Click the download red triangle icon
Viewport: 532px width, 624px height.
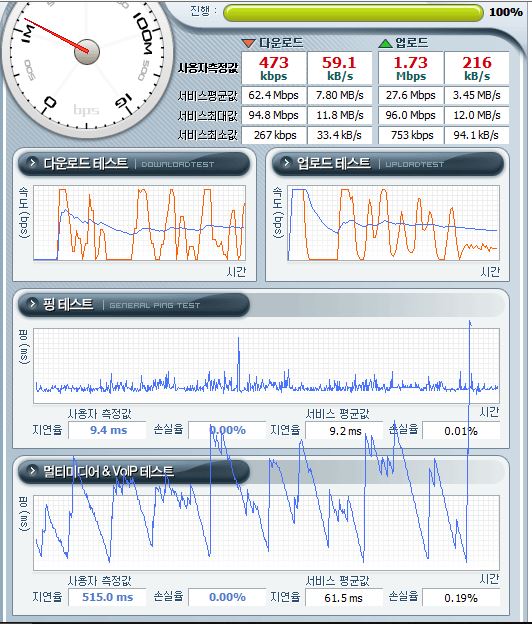coord(248,43)
